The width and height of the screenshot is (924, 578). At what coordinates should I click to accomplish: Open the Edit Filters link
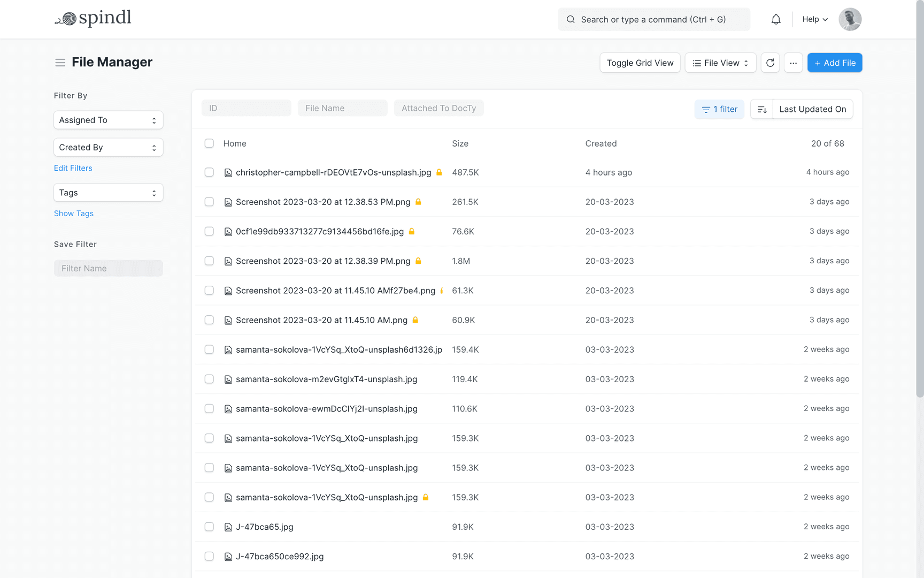pos(73,168)
